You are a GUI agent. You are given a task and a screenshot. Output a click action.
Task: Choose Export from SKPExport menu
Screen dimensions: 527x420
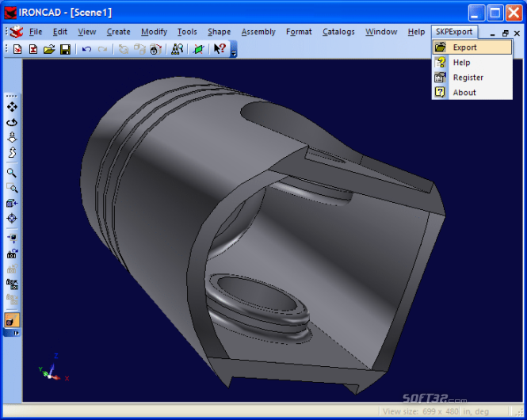click(x=472, y=48)
